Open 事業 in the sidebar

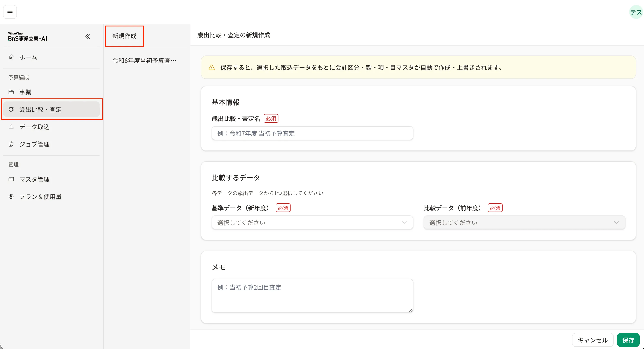[51, 92]
